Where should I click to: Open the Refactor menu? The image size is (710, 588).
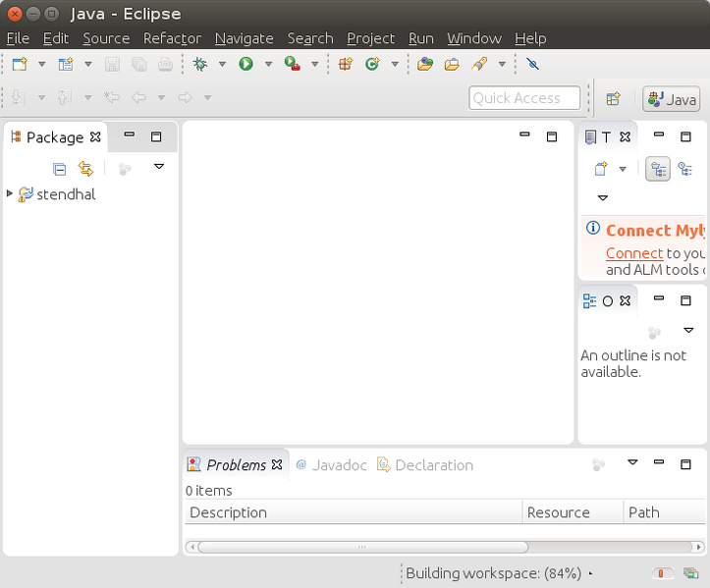click(x=172, y=38)
